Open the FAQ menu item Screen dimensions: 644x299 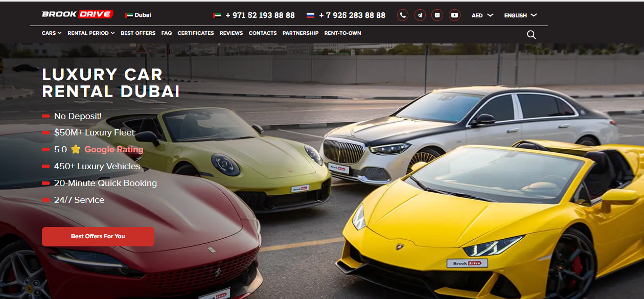click(166, 33)
